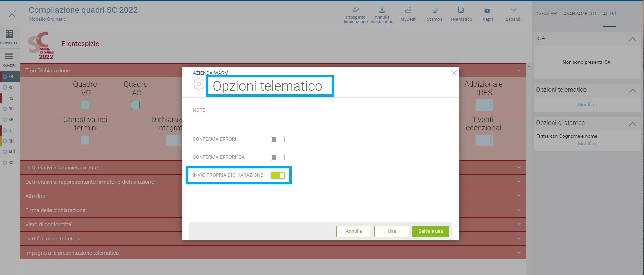Viewport: 644px width, 275px height.
Task: Switch to the Avanzamento tab
Action: click(x=580, y=14)
